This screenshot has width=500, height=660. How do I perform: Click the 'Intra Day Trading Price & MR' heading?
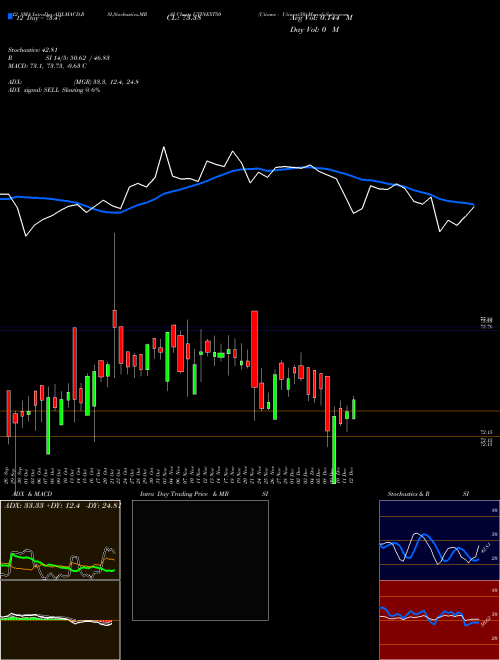coord(184,494)
